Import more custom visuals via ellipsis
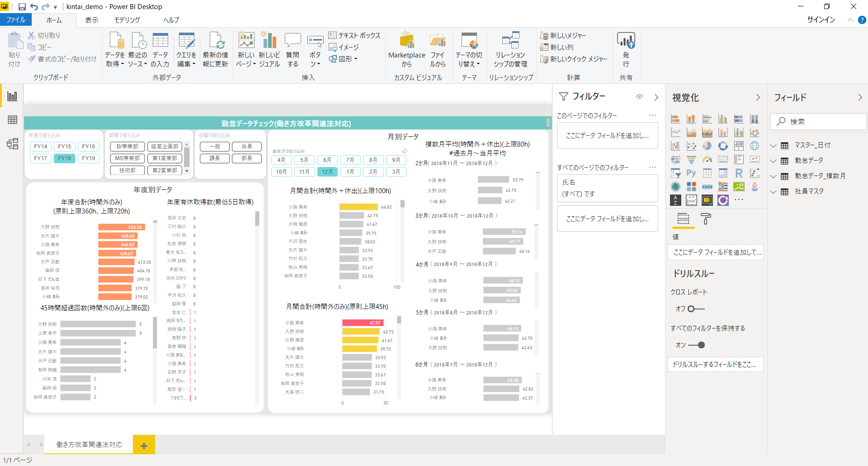 click(x=739, y=200)
